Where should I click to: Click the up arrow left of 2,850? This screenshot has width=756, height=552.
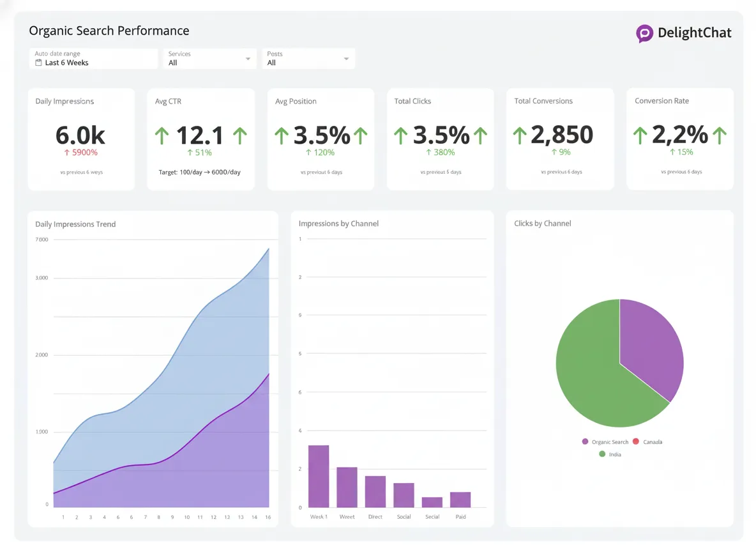(x=520, y=135)
